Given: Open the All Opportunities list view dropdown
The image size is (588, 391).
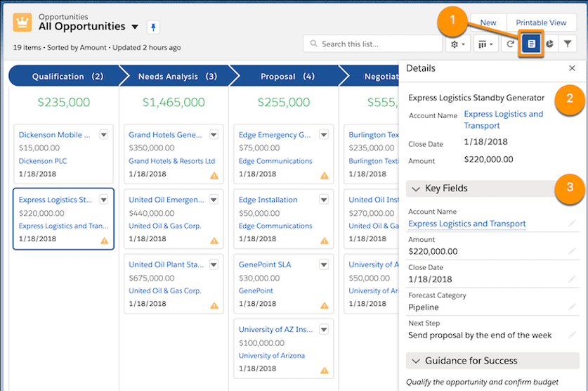Looking at the screenshot, I should [x=135, y=27].
